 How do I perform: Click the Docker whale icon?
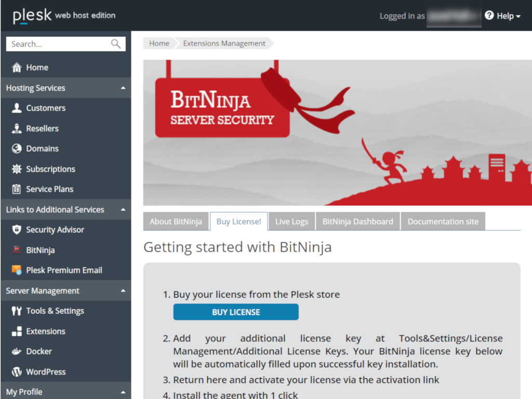pyautogui.click(x=17, y=351)
